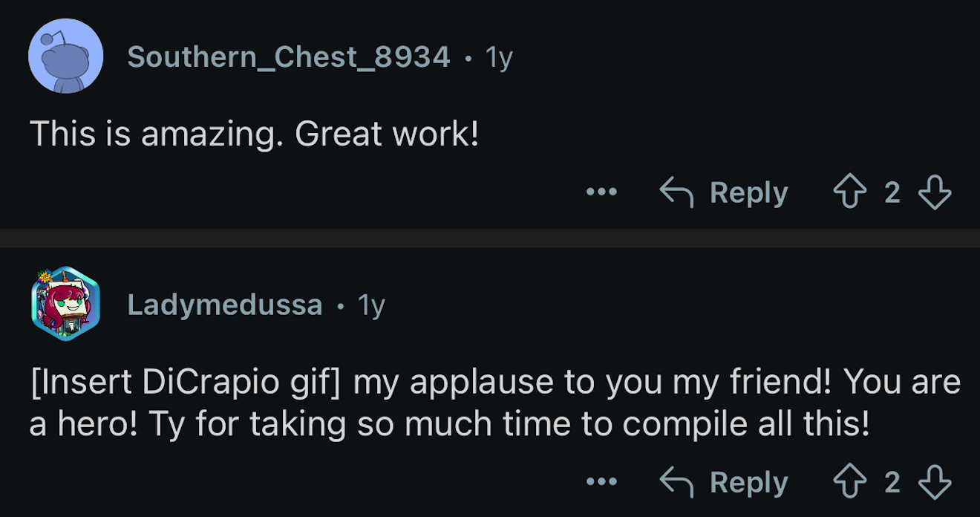
Task: Open the three-dot menu on Ladymedussa's comment
Action: click(x=601, y=482)
